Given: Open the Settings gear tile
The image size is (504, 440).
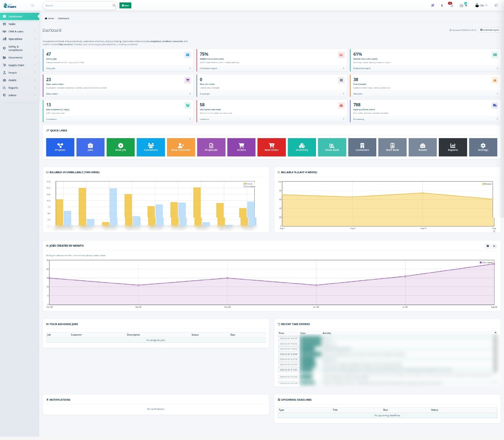Looking at the screenshot, I should coord(483,147).
